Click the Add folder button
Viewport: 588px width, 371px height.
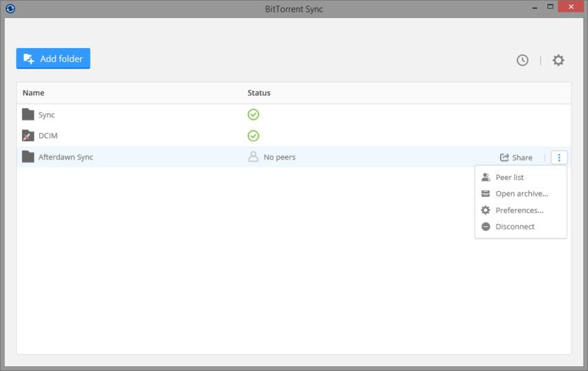(x=53, y=58)
